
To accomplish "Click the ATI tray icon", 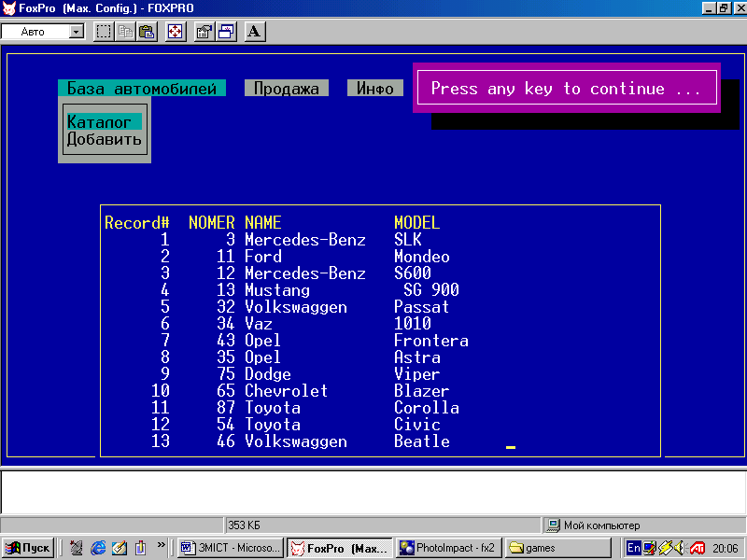I will click(697, 548).
